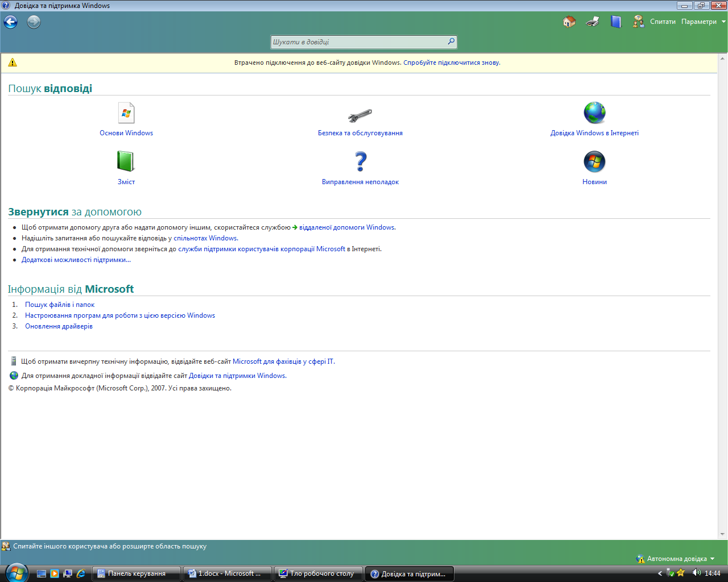This screenshot has width=728, height=582.
Task: Open служби підтримки користувачів корпорації Microsoft link
Action: click(x=262, y=249)
